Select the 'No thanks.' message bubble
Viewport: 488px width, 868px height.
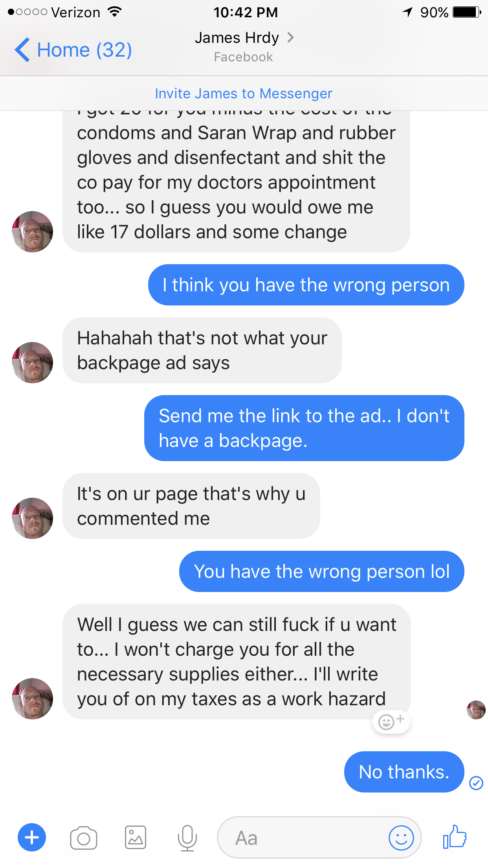(x=404, y=772)
